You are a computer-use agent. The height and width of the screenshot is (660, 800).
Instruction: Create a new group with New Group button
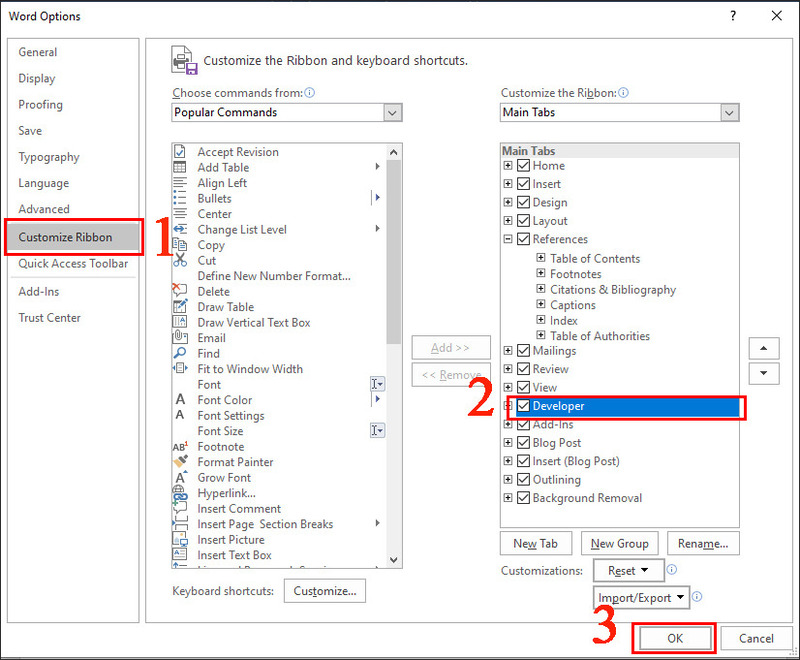point(619,543)
